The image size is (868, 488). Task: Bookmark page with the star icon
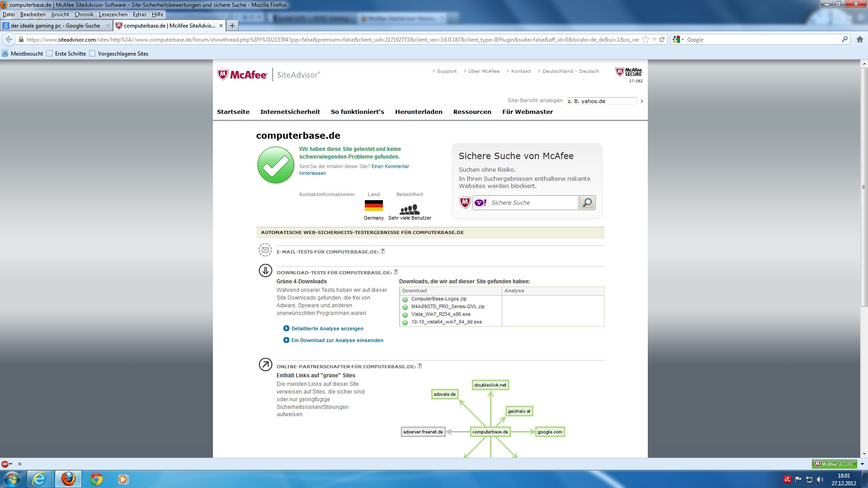click(646, 40)
